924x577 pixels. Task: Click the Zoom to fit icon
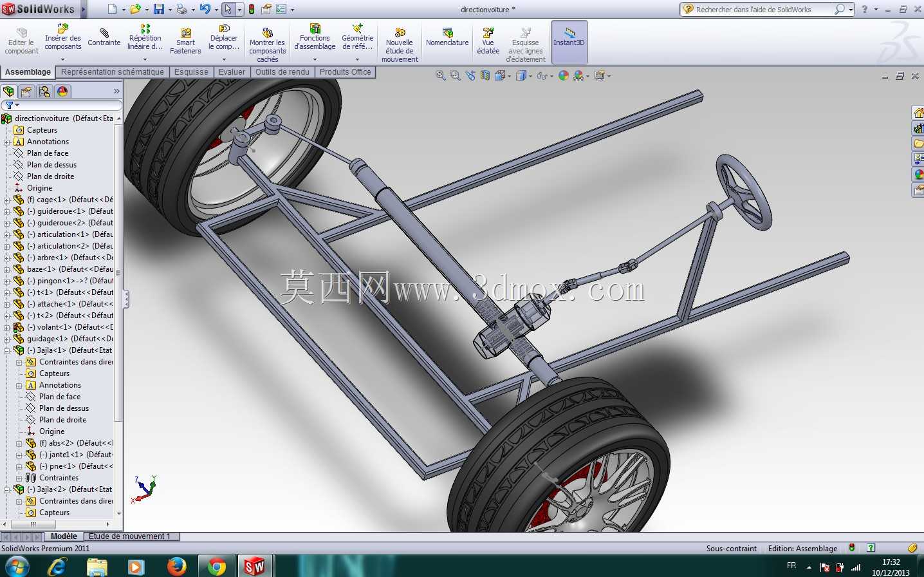(x=440, y=75)
